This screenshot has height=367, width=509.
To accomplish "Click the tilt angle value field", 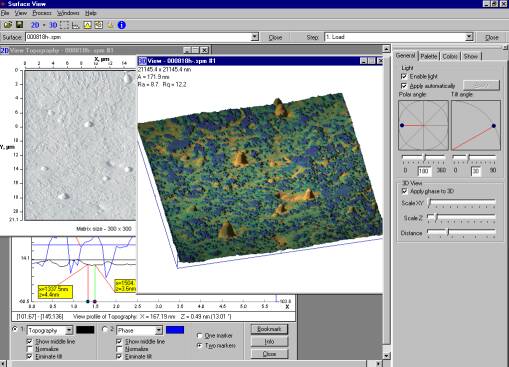I will pyautogui.click(x=476, y=171).
